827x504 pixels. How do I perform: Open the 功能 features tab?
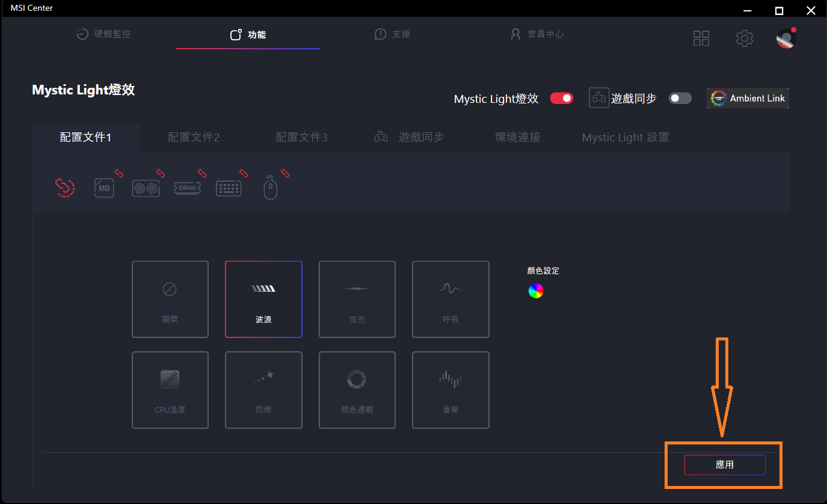pyautogui.click(x=248, y=35)
